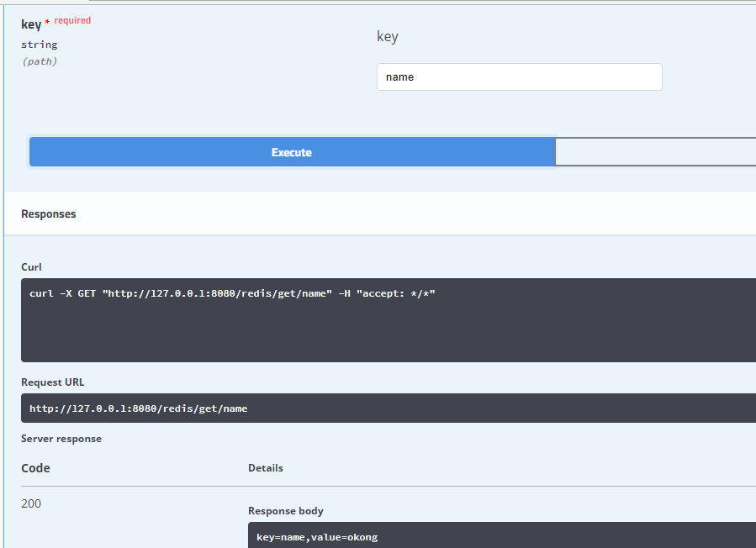This screenshot has width=756, height=548.
Task: Click the Curl heading
Action: [31, 266]
